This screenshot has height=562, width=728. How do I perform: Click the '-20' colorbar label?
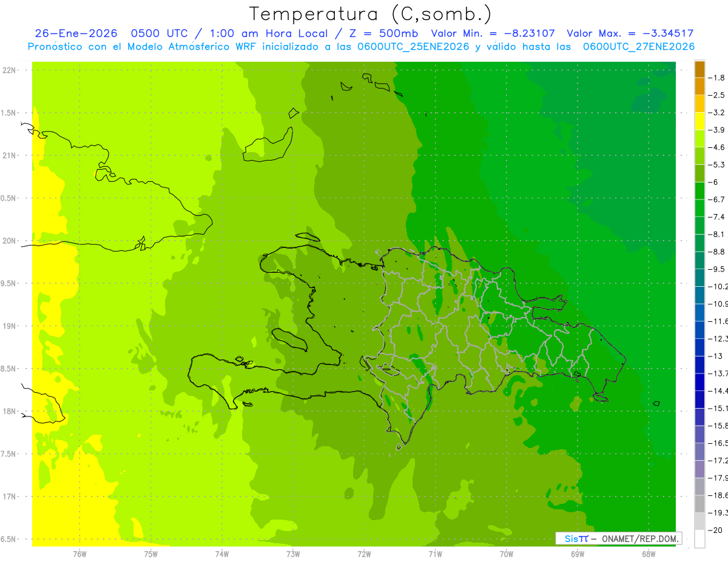coord(716,530)
